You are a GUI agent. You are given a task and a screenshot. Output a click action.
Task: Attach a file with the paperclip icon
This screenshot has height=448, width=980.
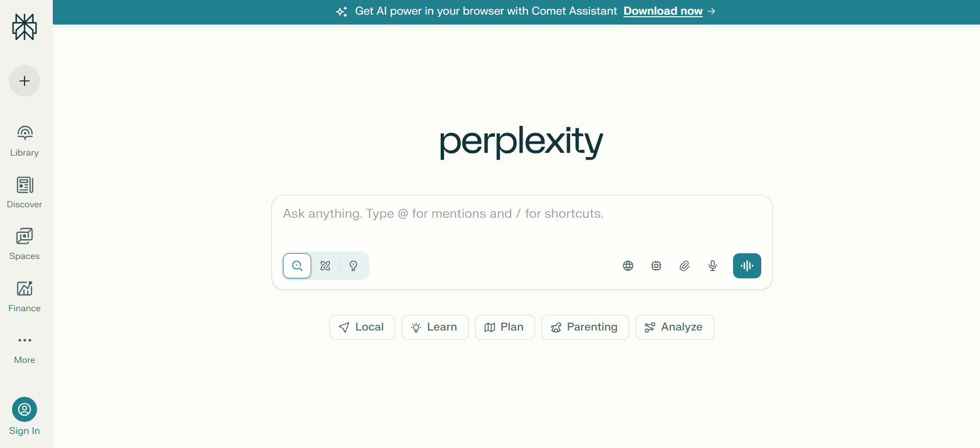(684, 265)
